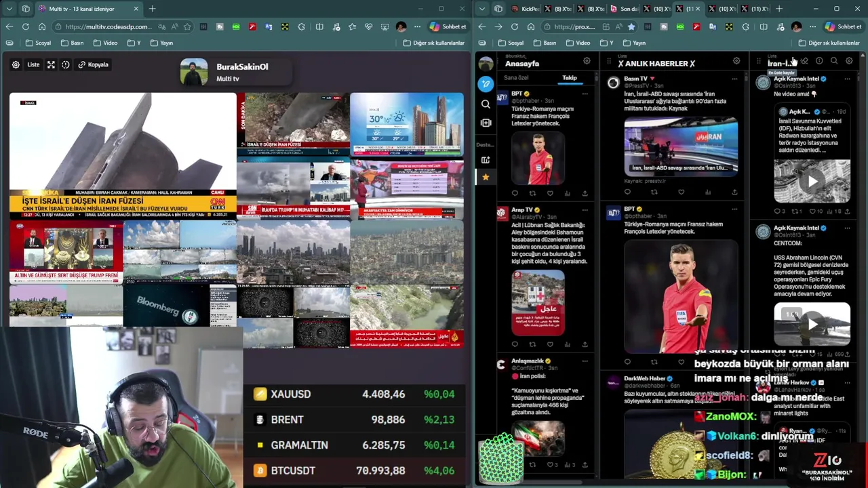Open more options on Anlaşmazlık post
868x488 pixels.
point(585,361)
